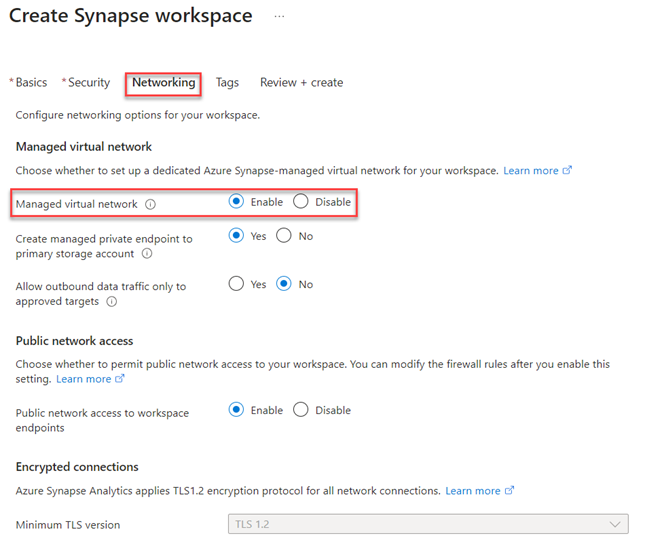Go to the Tags tab
The image size is (647, 556).
pyautogui.click(x=227, y=83)
